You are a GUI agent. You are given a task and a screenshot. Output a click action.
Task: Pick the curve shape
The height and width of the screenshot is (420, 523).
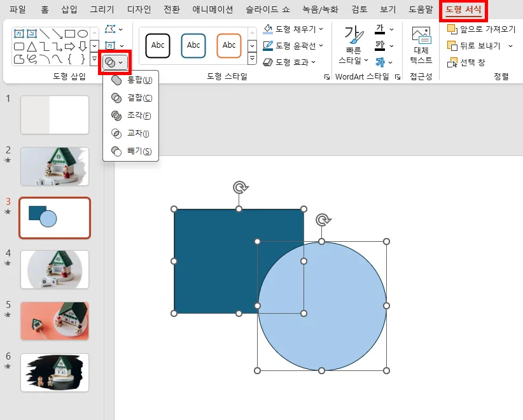tap(57, 59)
